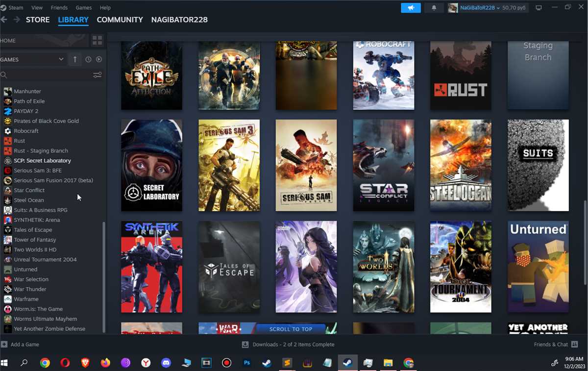Select Warframe in the games list

(26, 299)
